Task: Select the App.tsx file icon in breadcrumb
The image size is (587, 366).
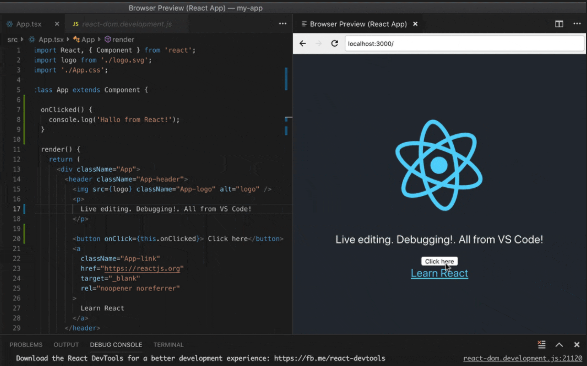Action: 32,39
